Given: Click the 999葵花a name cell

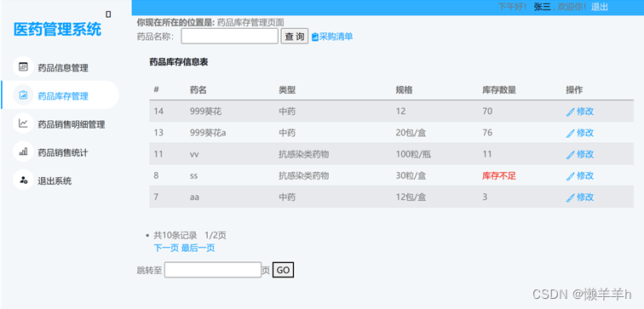Looking at the screenshot, I should pos(208,133).
